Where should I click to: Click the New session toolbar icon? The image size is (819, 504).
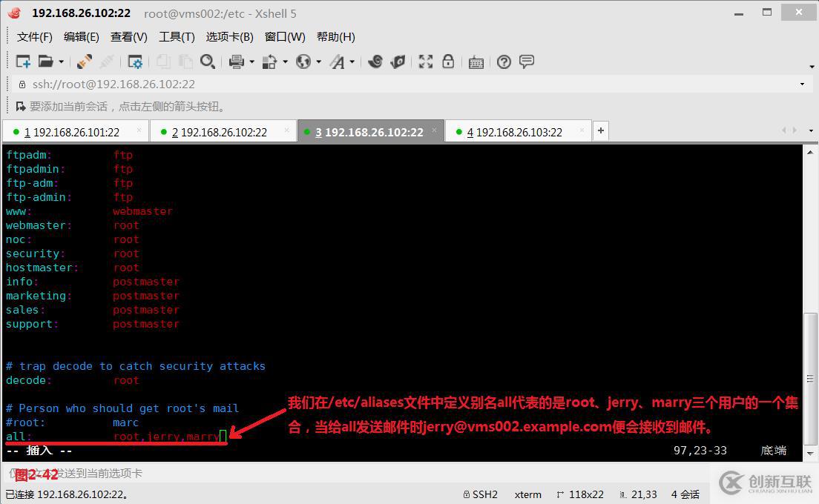pyautogui.click(x=23, y=62)
